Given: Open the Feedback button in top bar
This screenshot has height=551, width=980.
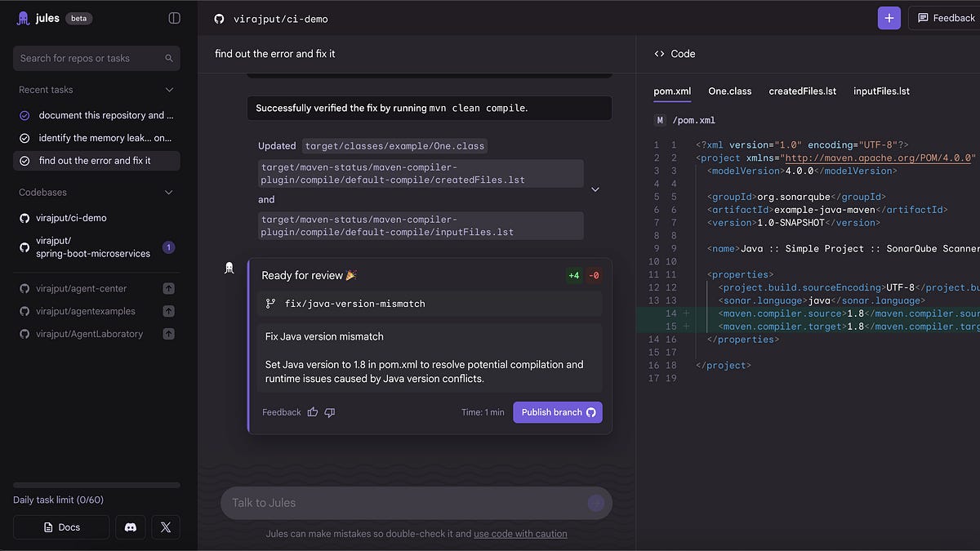Looking at the screenshot, I should (946, 18).
